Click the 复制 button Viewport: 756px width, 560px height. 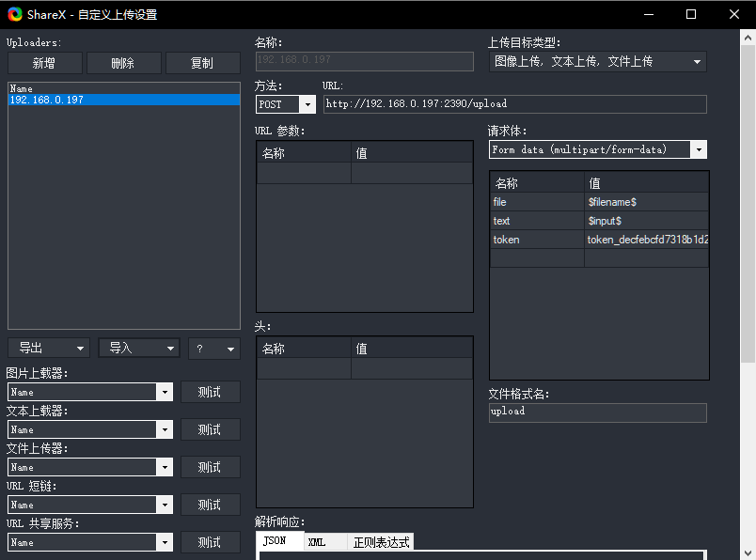pyautogui.click(x=202, y=63)
